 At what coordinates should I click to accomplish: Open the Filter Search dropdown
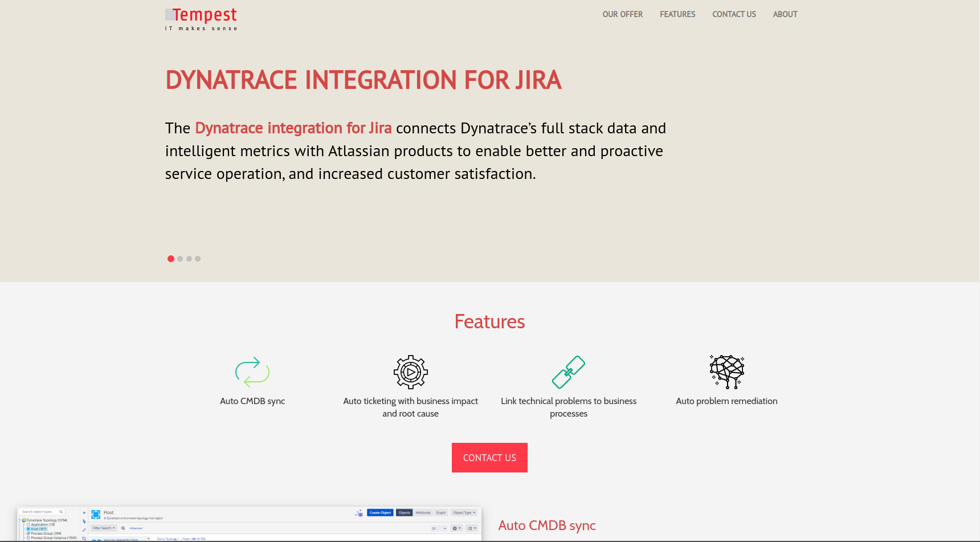103,527
